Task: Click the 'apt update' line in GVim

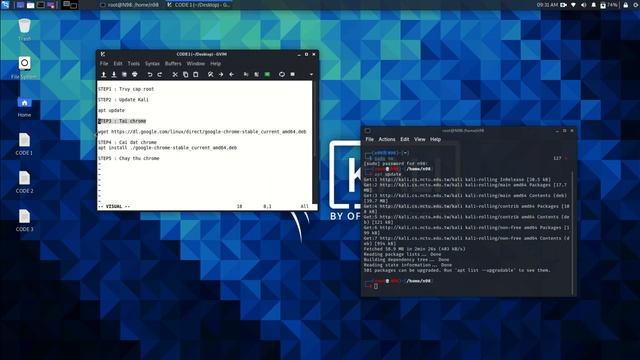Action: pos(111,110)
